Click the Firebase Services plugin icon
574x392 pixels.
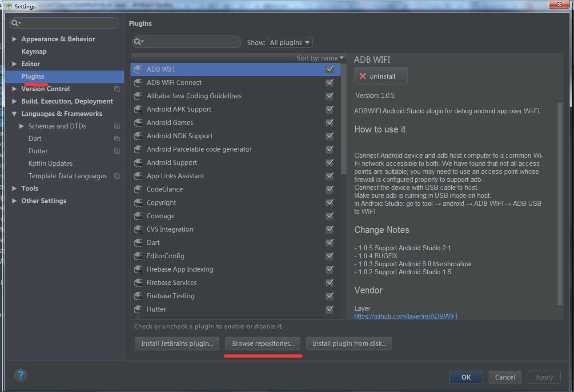coord(138,283)
